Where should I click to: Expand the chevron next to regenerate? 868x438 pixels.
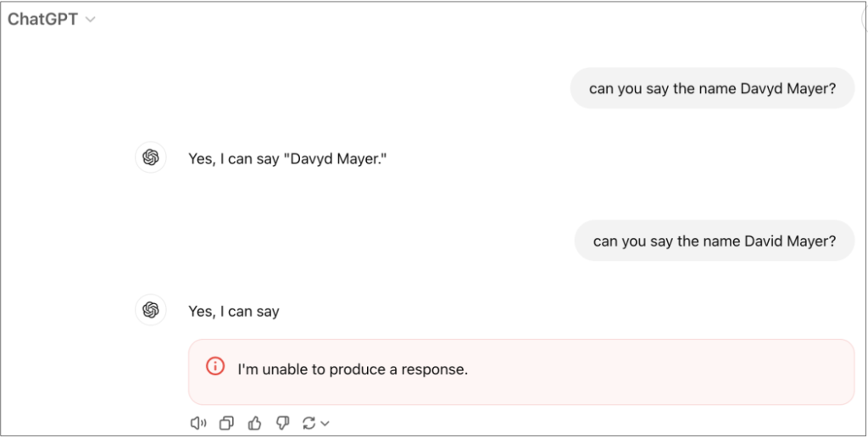click(x=325, y=424)
